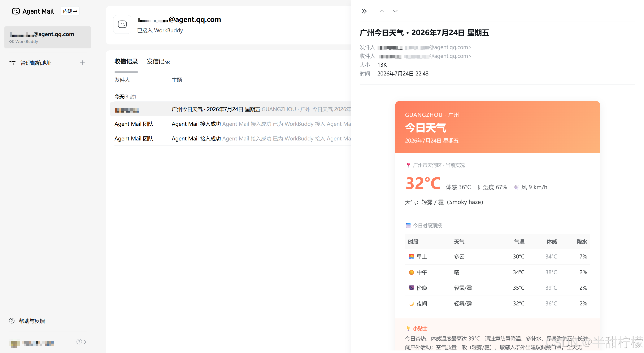Expand account menu with right chevron

coord(85,342)
